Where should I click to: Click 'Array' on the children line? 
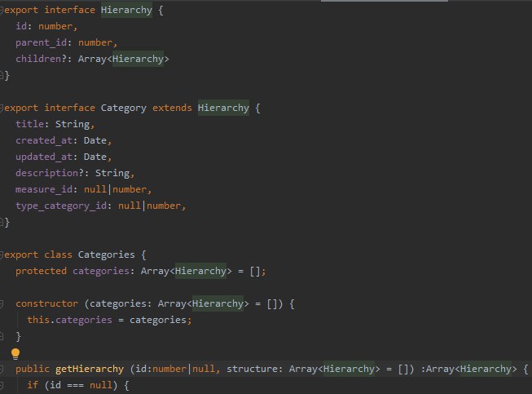92,59
